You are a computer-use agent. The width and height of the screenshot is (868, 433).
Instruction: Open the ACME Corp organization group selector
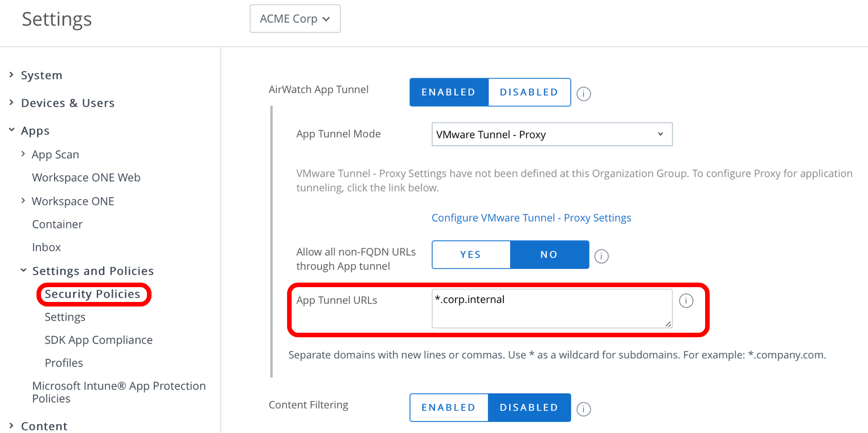[294, 18]
